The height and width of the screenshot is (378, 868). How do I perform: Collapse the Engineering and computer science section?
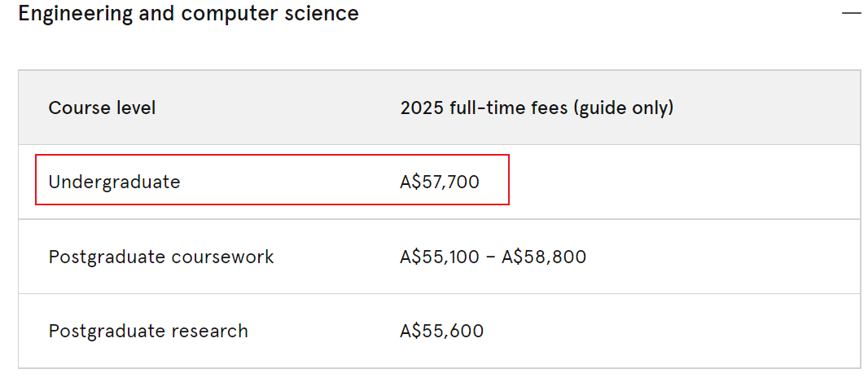tap(852, 13)
